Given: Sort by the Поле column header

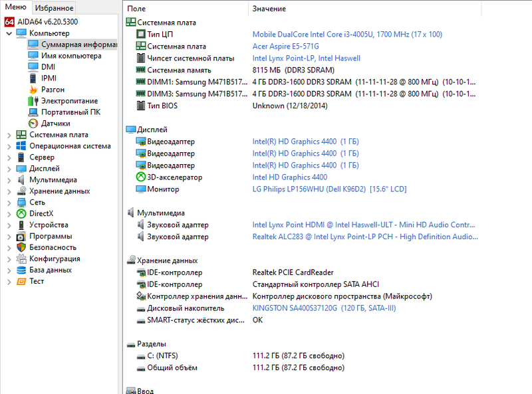Looking at the screenshot, I should [186, 9].
